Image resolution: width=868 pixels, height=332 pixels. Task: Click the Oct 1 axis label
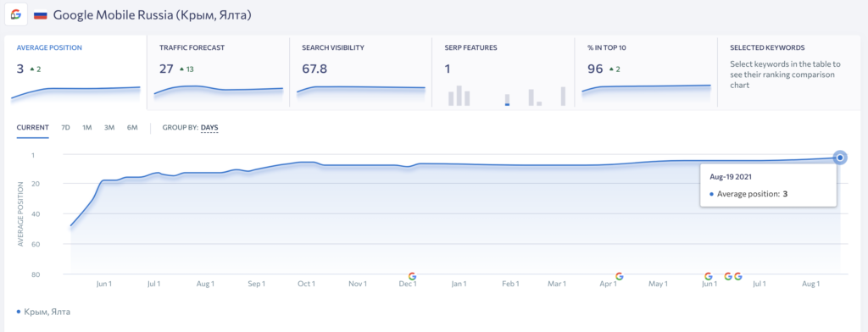click(x=307, y=284)
